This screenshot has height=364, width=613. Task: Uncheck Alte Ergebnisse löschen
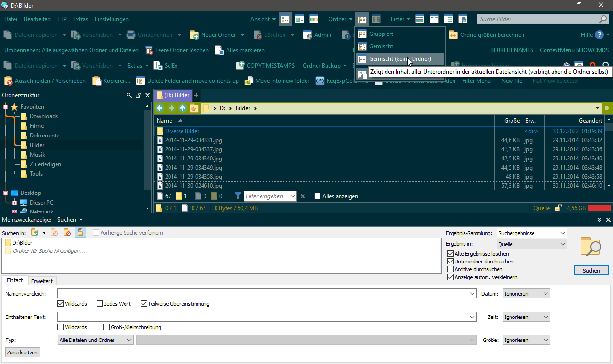(x=450, y=254)
